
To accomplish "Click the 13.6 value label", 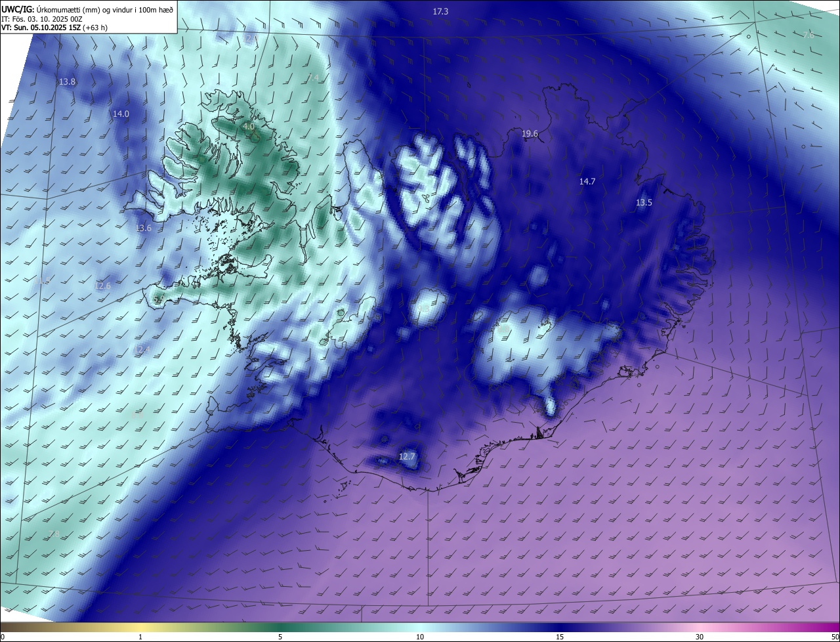I will (143, 228).
